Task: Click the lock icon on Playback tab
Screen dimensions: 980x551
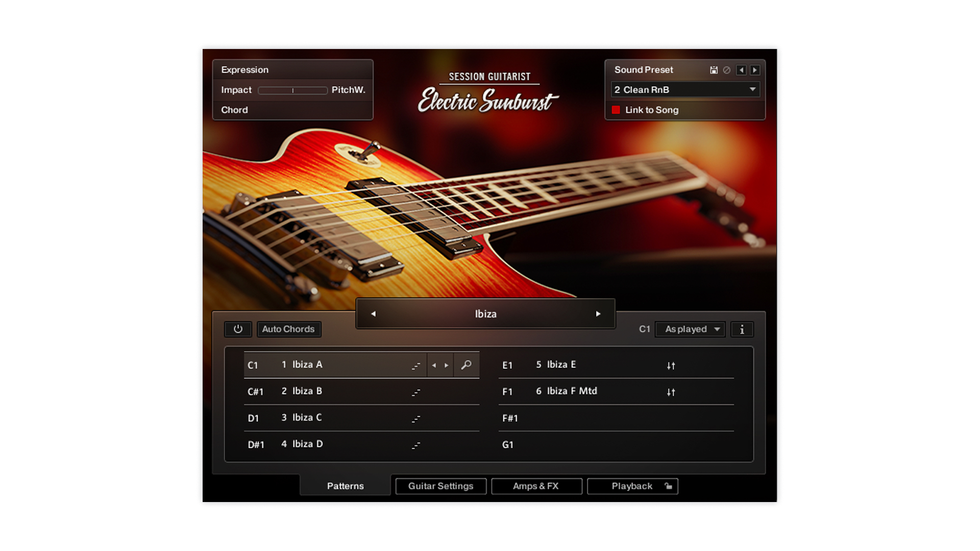Action: [668, 486]
